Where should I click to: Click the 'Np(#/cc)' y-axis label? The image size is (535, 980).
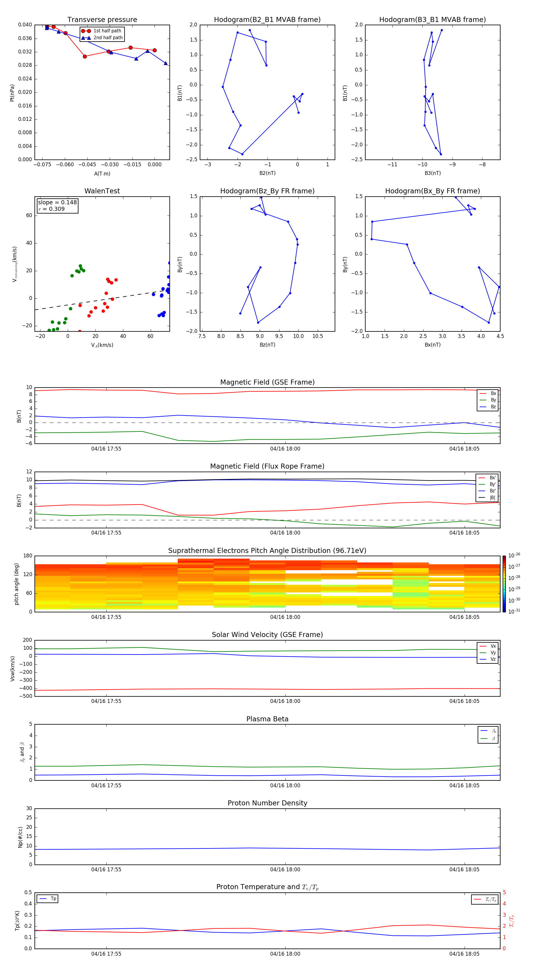20,837
